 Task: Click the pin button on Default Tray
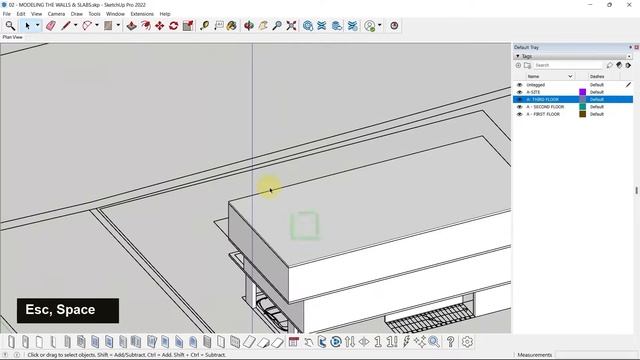tap(630, 47)
